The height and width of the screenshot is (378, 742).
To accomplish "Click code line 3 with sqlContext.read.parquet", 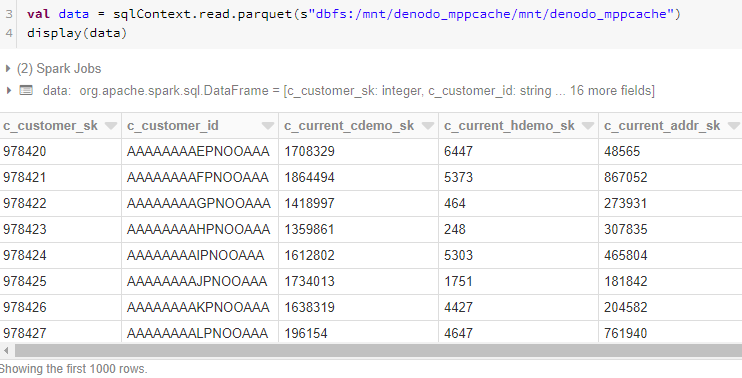I will (354, 14).
